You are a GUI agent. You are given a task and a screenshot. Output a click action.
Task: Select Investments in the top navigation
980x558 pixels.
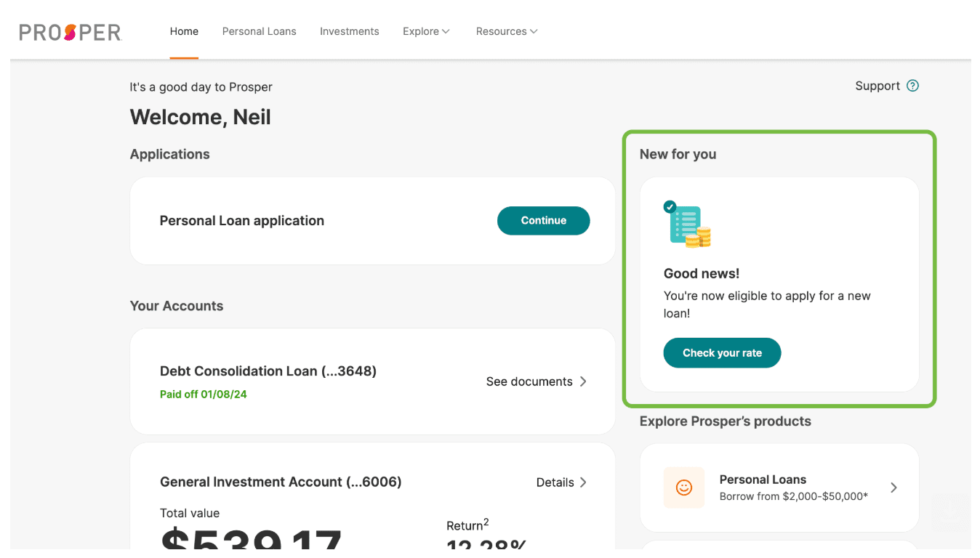click(x=349, y=31)
